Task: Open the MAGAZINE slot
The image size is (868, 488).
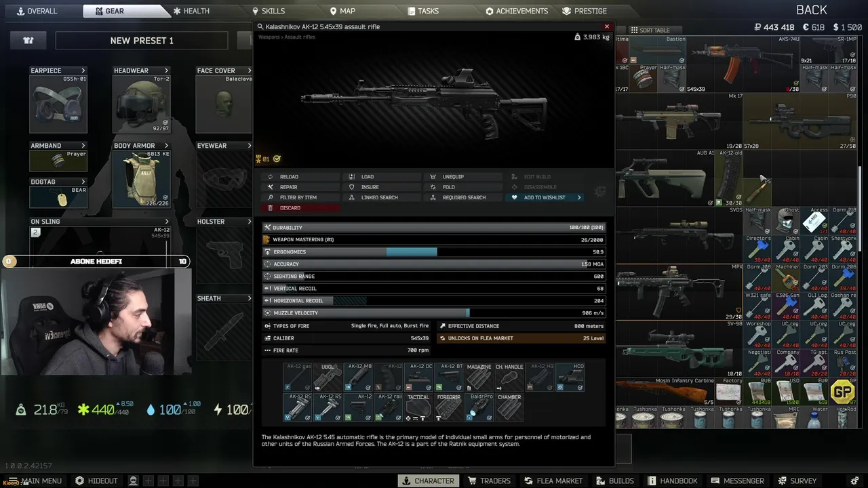Action: [x=479, y=377]
